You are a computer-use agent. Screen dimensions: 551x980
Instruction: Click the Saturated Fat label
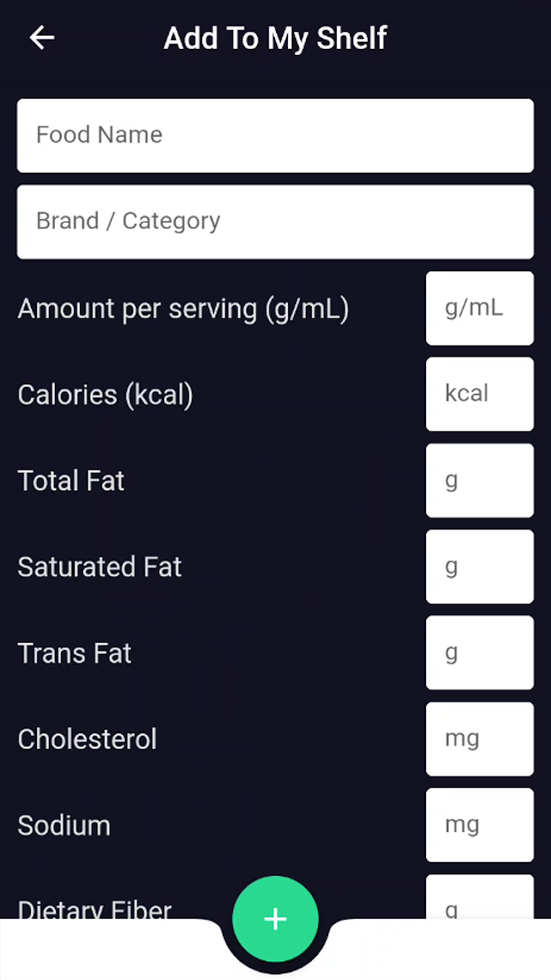pyautogui.click(x=100, y=567)
